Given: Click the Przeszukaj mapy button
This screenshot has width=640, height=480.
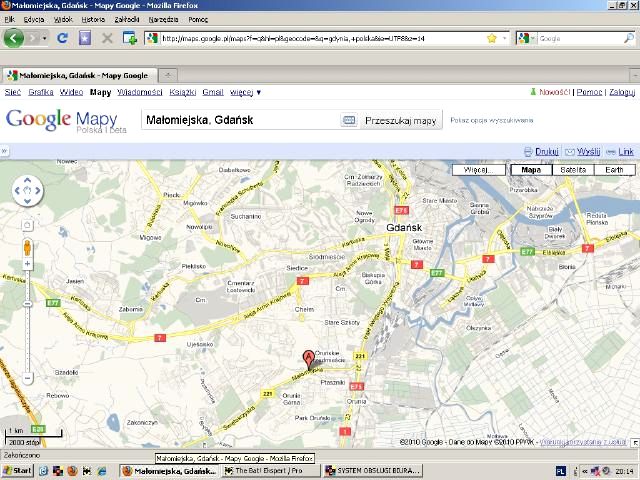Looking at the screenshot, I should click(401, 120).
